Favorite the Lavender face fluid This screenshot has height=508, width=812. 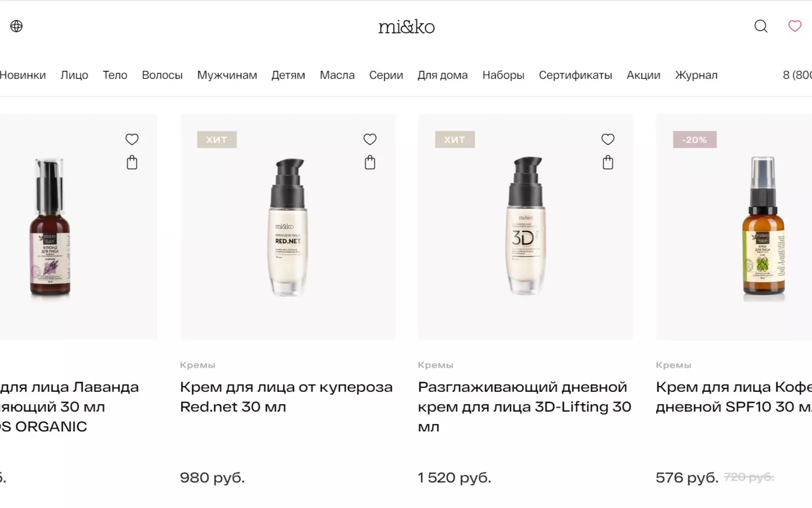tap(132, 139)
